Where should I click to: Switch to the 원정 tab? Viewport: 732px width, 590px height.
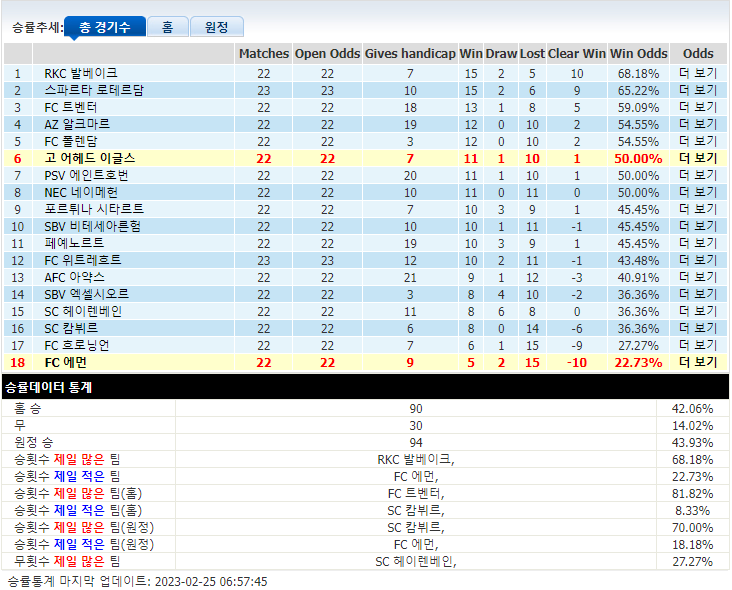217,27
